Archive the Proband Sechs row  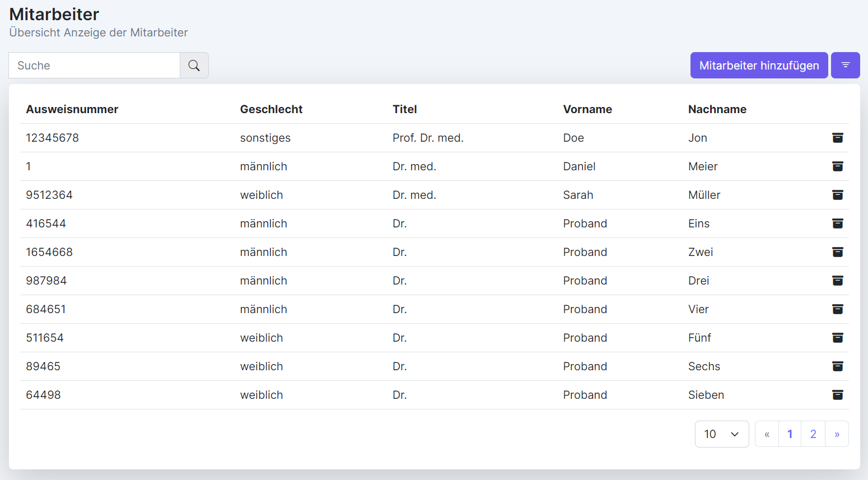pos(838,366)
